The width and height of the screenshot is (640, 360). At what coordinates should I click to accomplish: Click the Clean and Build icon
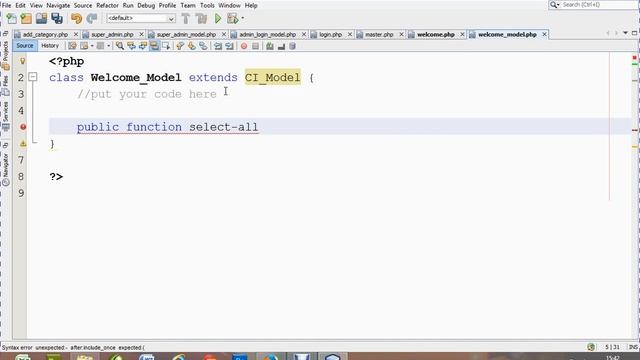click(201, 18)
